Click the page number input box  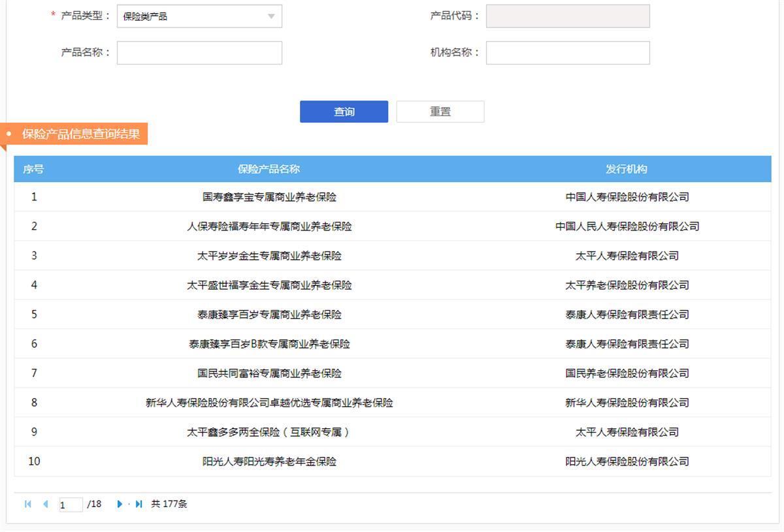[x=71, y=505]
